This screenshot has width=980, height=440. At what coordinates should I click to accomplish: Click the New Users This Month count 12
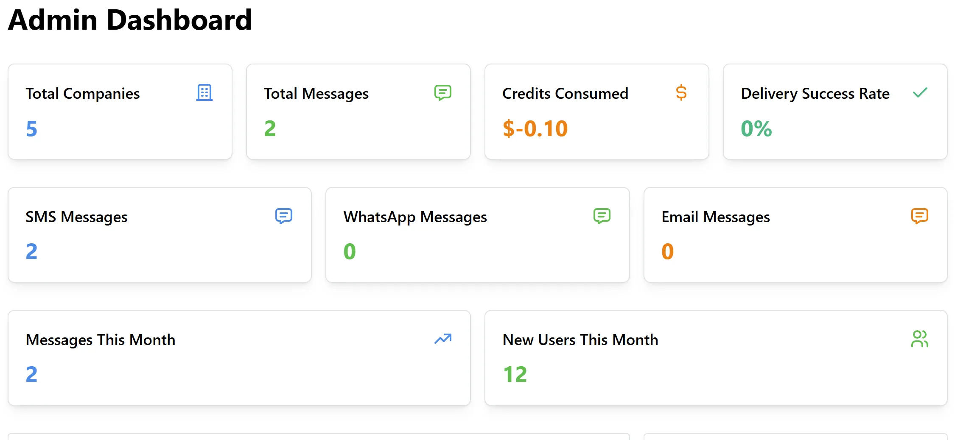point(515,374)
